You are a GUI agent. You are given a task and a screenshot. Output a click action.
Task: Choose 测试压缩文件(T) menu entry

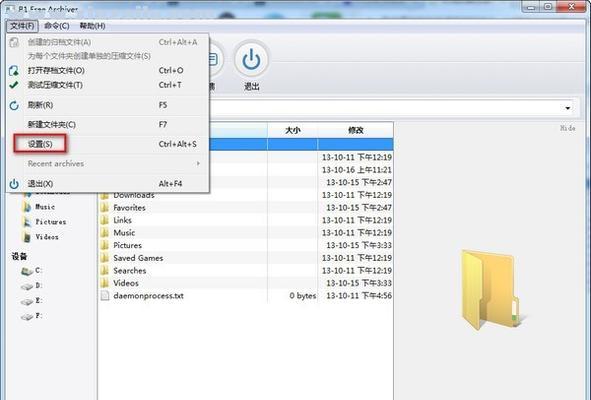click(108, 85)
